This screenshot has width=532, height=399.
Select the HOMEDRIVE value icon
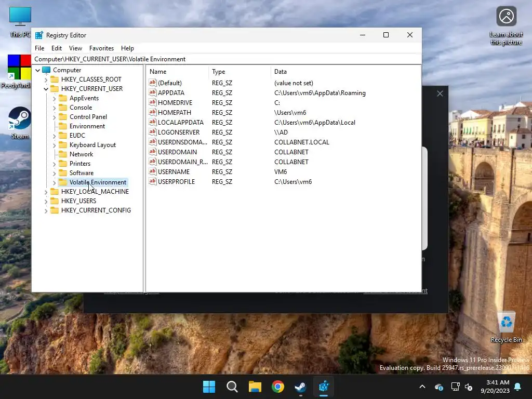click(x=153, y=102)
